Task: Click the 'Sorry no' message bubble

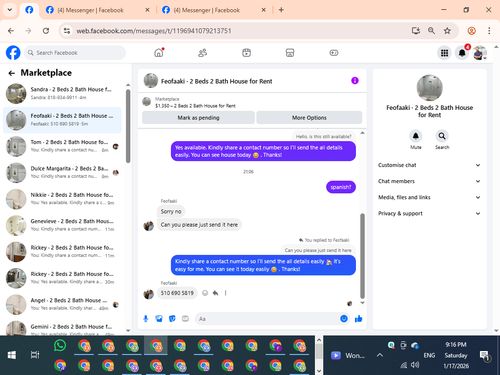Action: pos(171,211)
